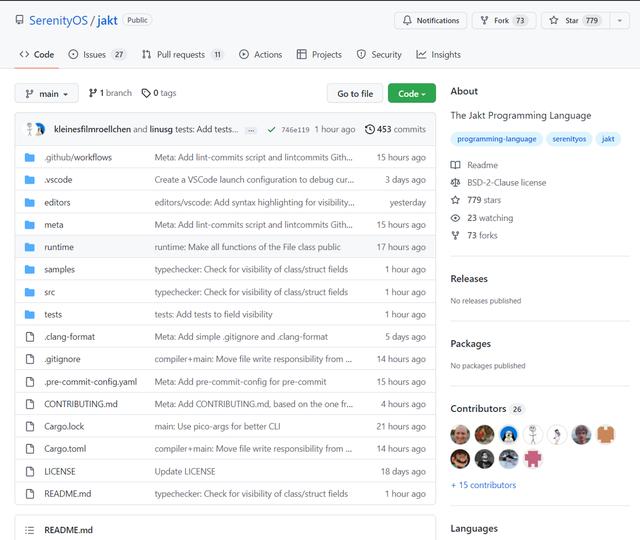Viewport: 640px width, 540px height.
Task: Open the 453 commits link
Action: [x=396, y=129]
